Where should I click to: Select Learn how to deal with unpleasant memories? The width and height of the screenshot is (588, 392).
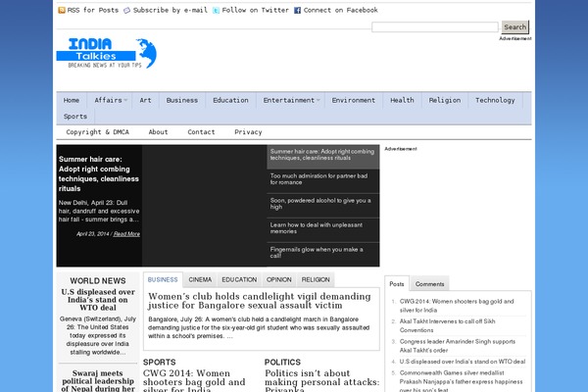point(322,228)
